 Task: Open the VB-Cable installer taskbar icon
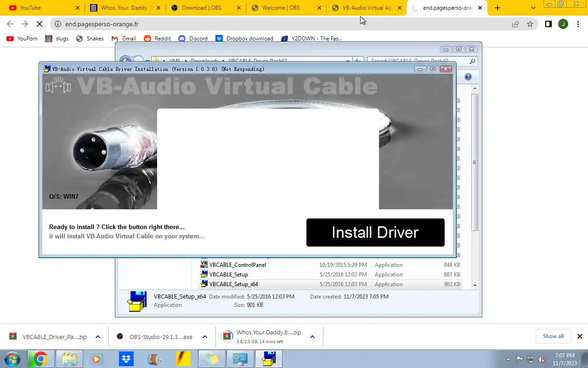point(269,359)
